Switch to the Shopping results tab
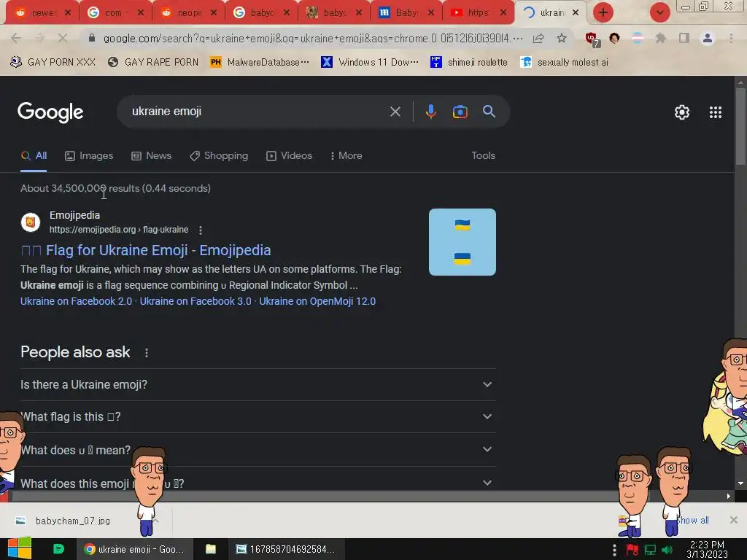This screenshot has height=560, width=747. (219, 156)
